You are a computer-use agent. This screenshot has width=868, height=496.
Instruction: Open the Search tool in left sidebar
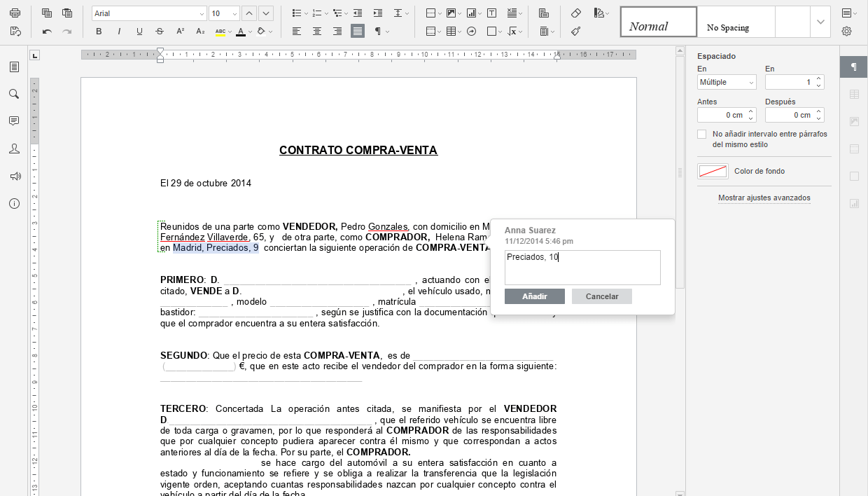pos(14,94)
